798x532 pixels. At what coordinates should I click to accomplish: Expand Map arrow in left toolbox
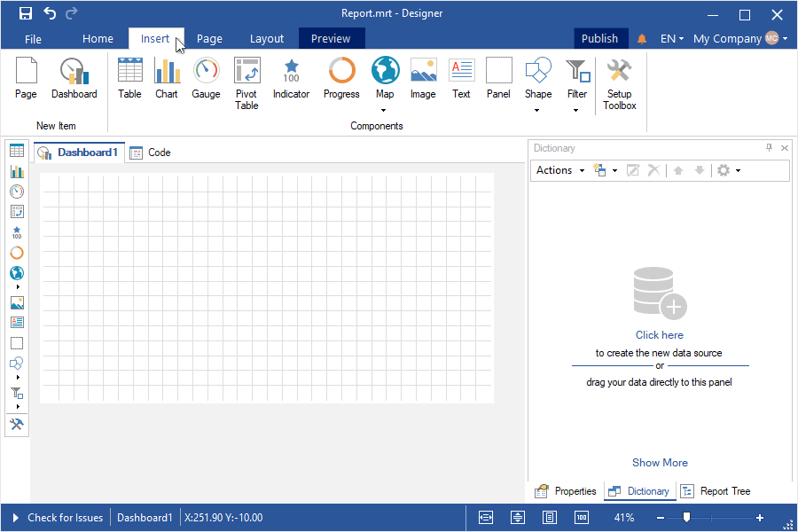18,287
